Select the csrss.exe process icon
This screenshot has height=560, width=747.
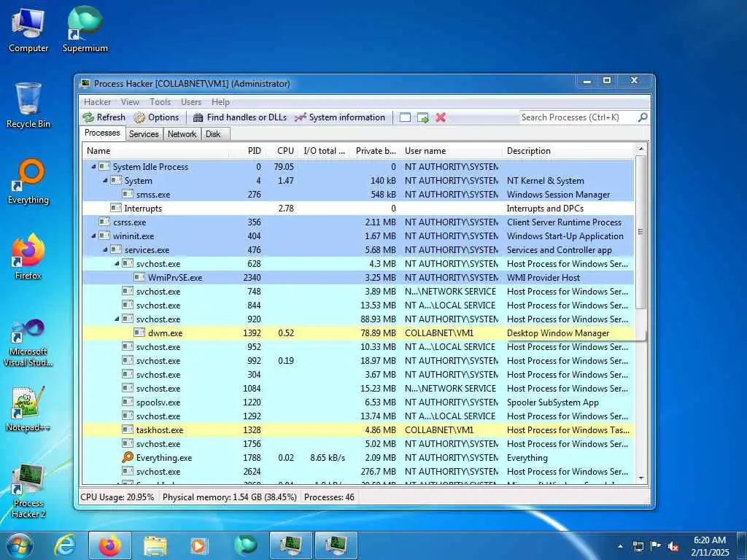104,222
